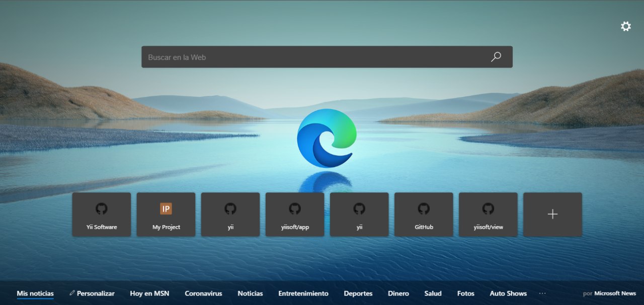Add a new site with plus tile
Screen dimensions: 644x305
pos(552,215)
